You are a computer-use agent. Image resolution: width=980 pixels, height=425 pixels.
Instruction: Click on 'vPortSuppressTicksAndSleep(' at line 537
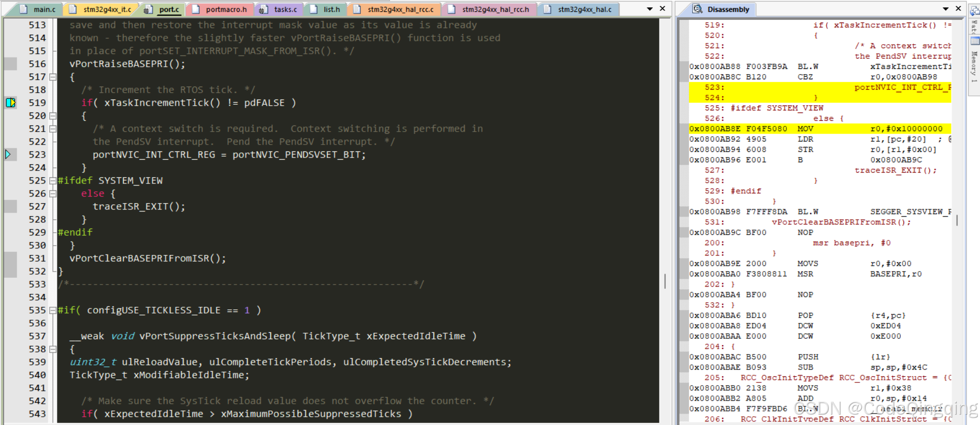tap(217, 336)
